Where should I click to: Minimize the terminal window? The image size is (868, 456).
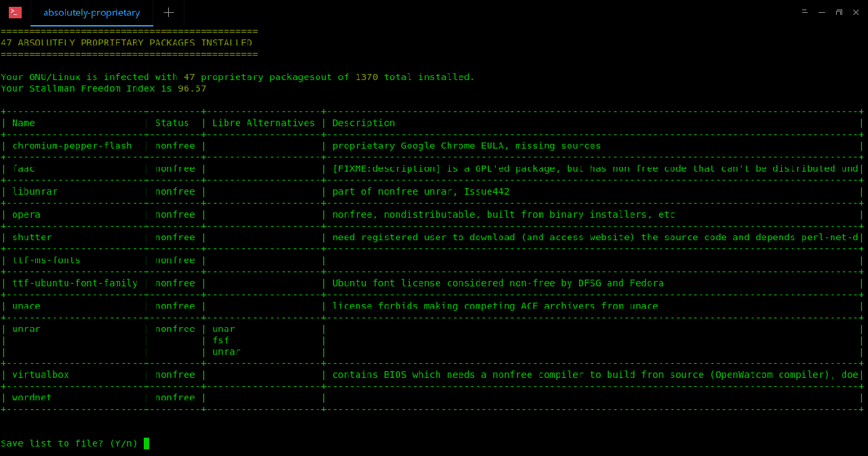pos(822,12)
